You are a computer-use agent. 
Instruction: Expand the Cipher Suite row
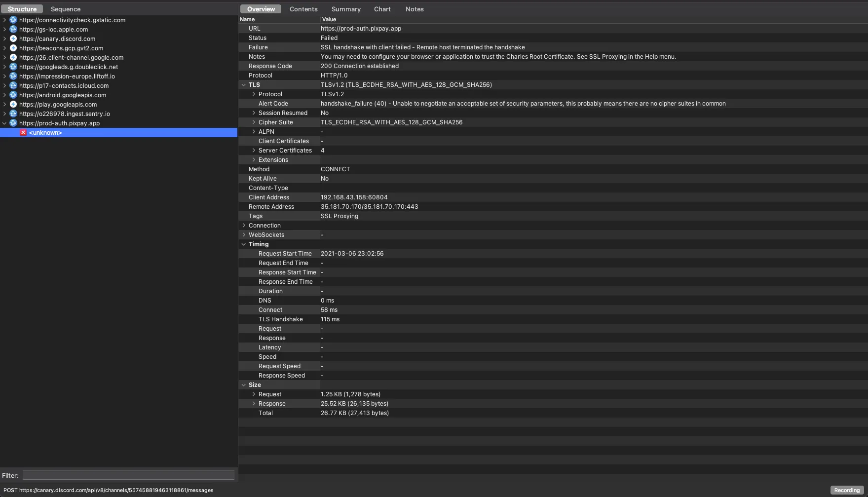[x=254, y=122]
